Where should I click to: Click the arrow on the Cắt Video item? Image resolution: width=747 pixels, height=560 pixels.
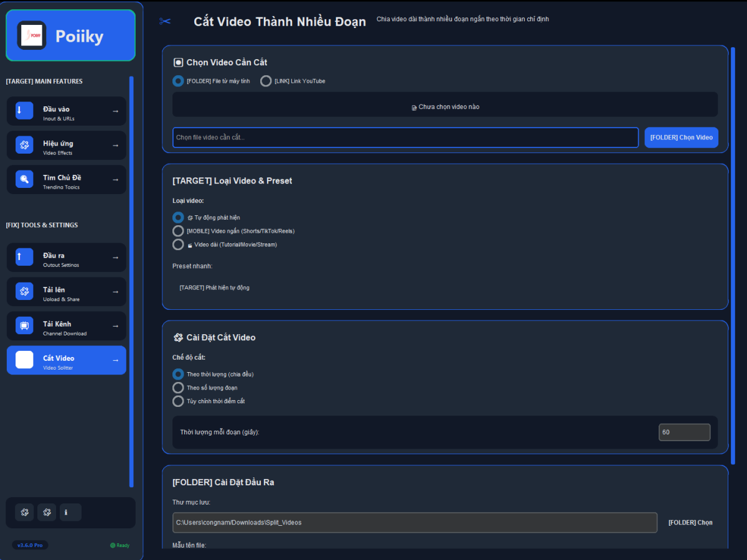115,360
